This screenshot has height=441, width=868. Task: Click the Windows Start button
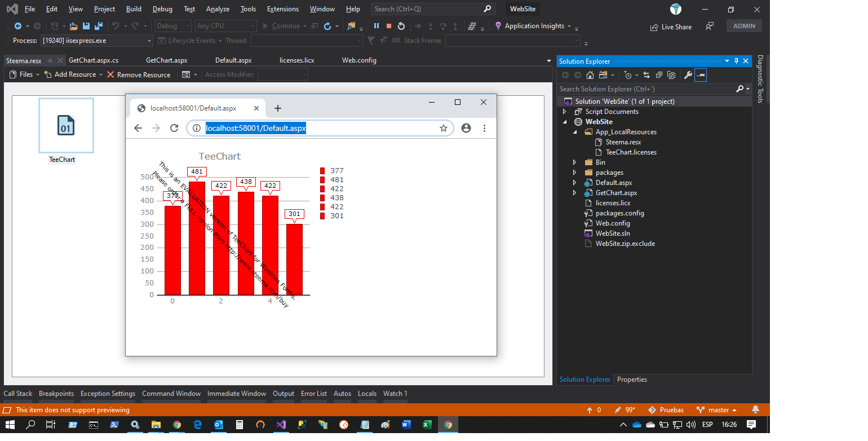pos(10,425)
